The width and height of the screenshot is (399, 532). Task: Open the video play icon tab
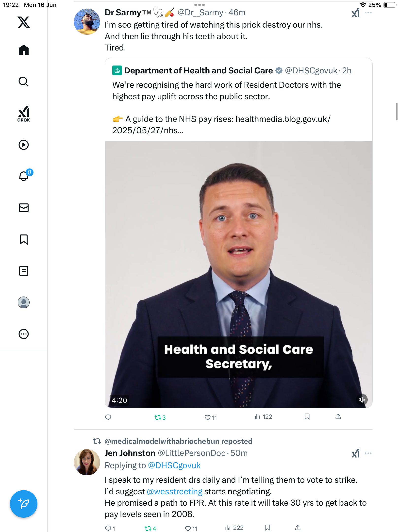(24, 145)
